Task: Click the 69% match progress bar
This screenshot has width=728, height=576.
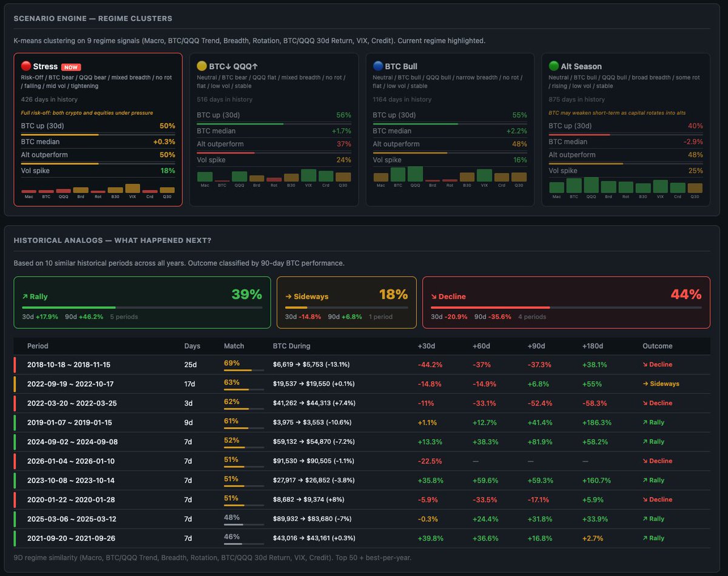Action: click(x=244, y=370)
